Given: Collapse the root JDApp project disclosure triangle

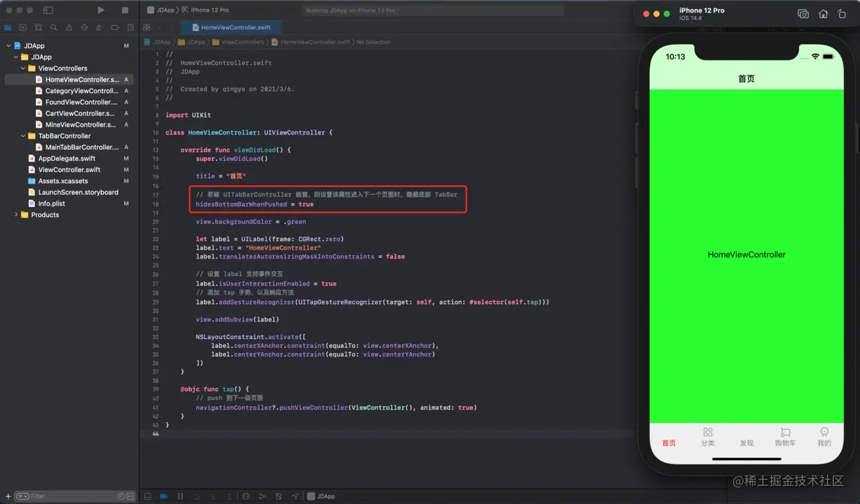Looking at the screenshot, I should coord(8,46).
